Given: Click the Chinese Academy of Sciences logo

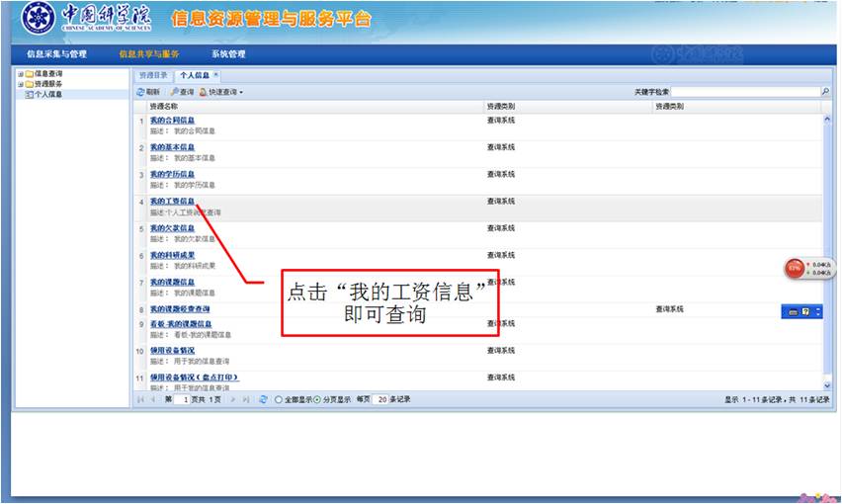Looking at the screenshot, I should click(38, 18).
